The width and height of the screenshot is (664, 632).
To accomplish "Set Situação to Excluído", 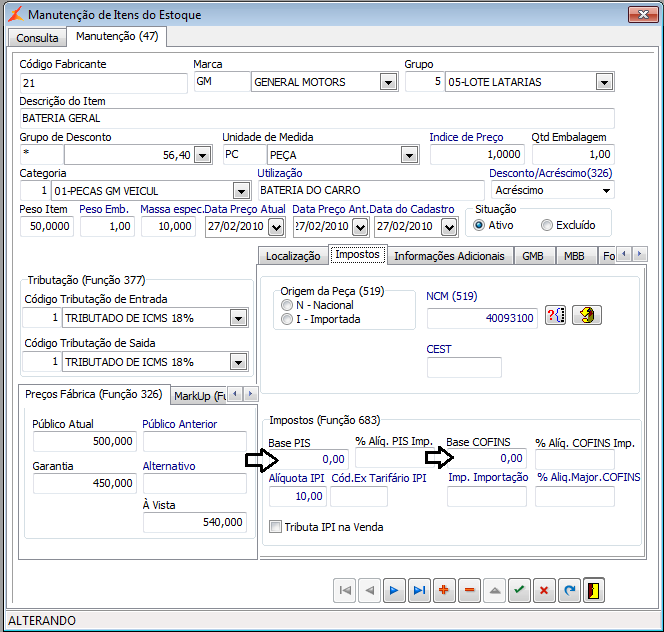I will coord(546,225).
